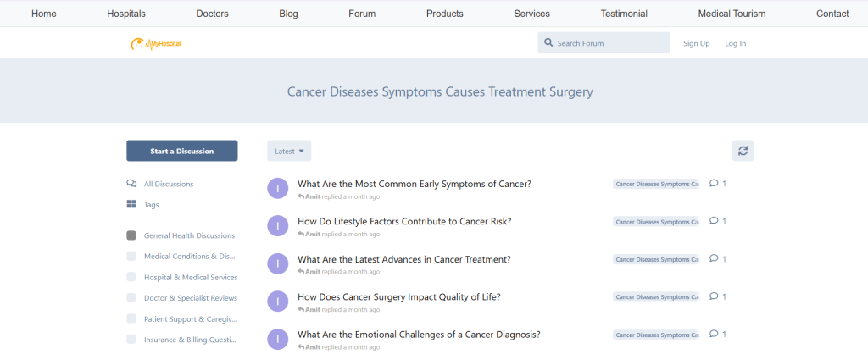The height and width of the screenshot is (354, 868).
Task: Go to the Forum nav item
Action: tap(362, 14)
